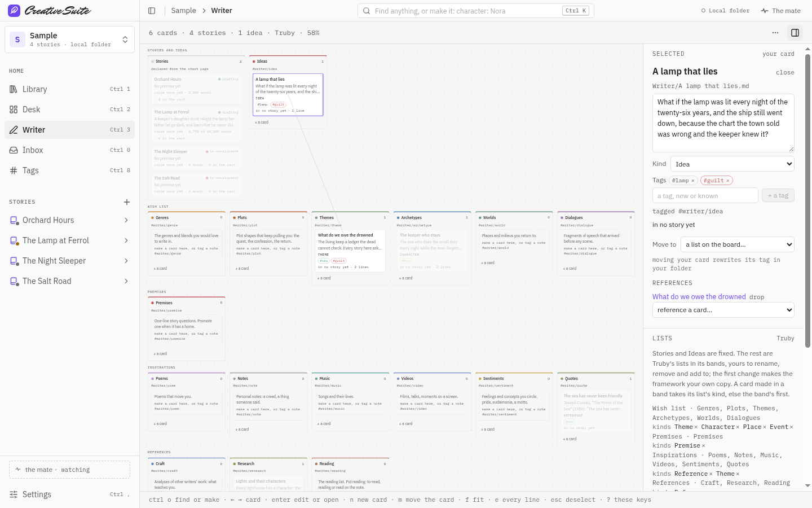The image size is (812, 508).
Task: Click the Orchard Hours story icon
Action: [x=14, y=220]
